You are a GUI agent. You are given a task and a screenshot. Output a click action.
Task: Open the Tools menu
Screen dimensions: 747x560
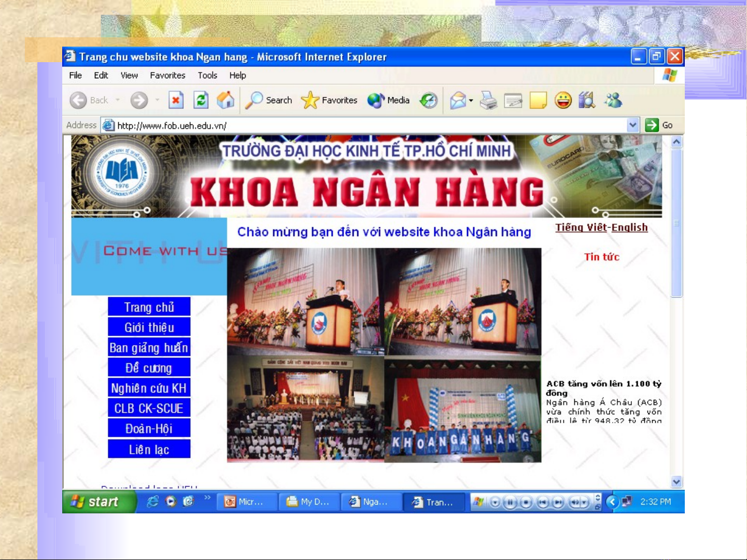point(207,75)
